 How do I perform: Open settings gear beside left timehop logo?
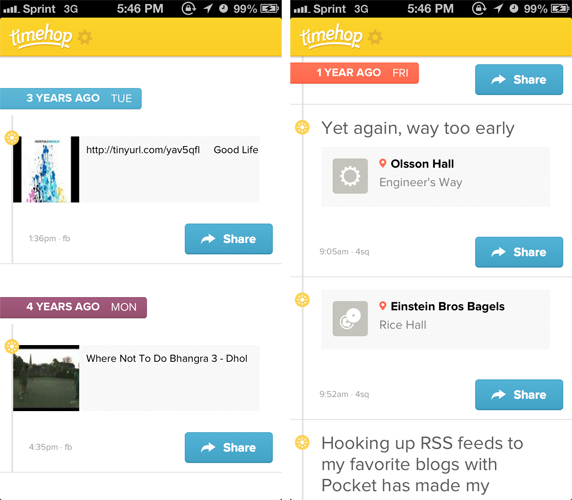85,37
